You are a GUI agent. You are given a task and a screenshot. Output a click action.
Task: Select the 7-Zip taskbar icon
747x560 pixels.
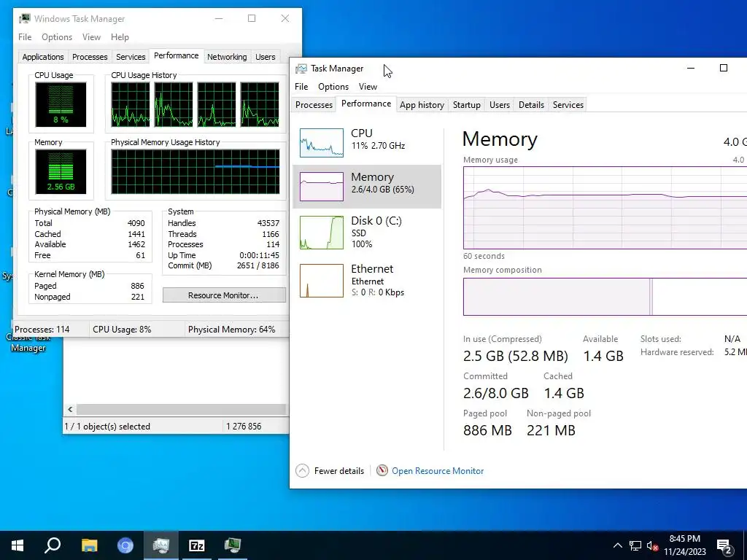(196, 545)
